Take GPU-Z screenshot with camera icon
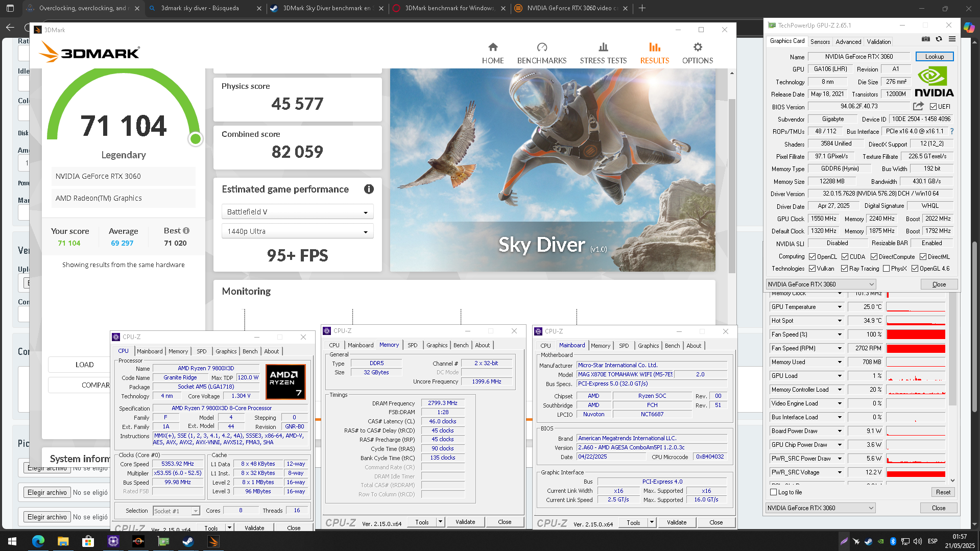The height and width of the screenshot is (551, 980). pos(926,39)
